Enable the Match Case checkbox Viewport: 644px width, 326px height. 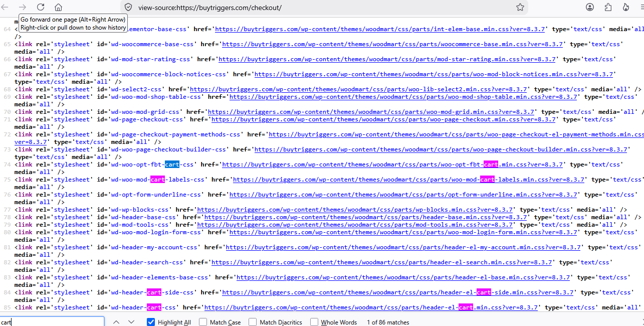[203, 322]
